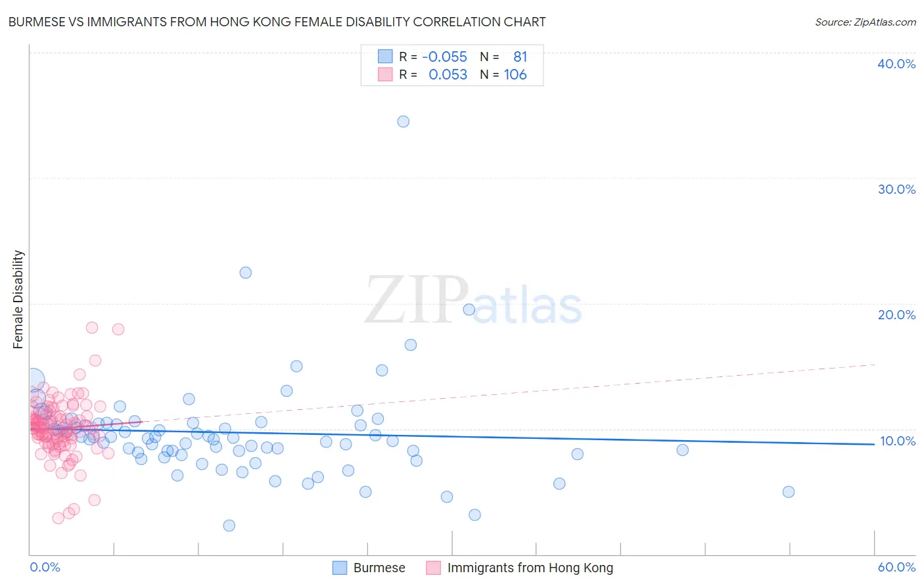This screenshot has width=924, height=586.
Task: Click the rightmost Burmese point near 5%
Action: 789,492
